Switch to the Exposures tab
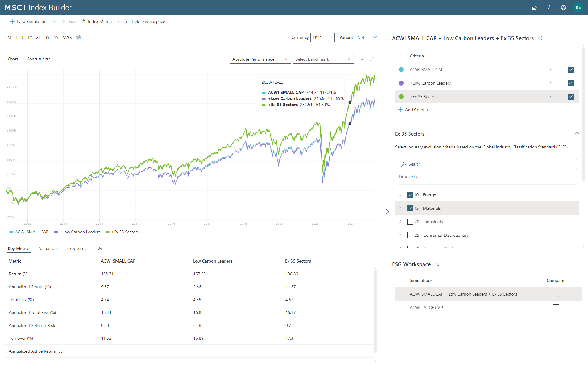 point(77,248)
